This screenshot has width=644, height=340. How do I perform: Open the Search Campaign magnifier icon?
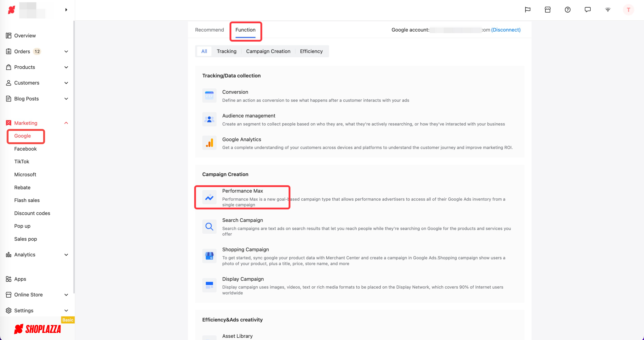(209, 227)
